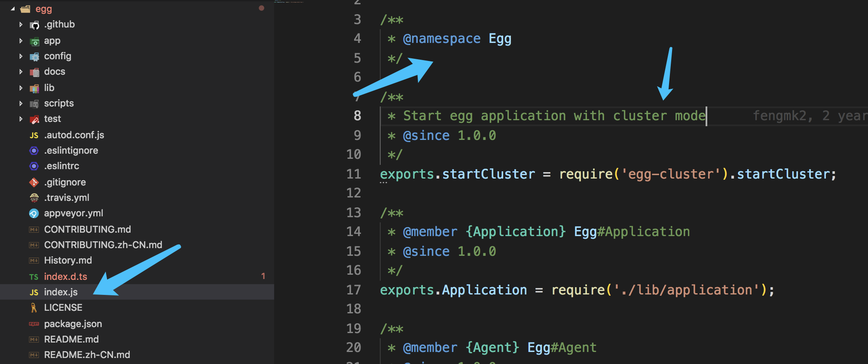Click the license icon of LICENSE

pos(34,308)
